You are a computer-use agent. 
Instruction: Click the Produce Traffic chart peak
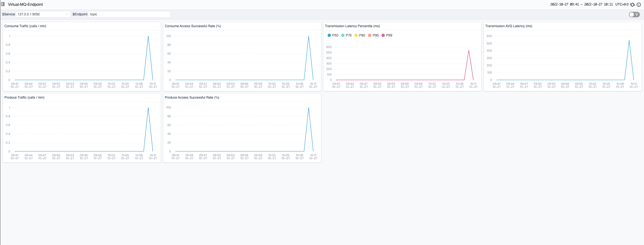148,108
